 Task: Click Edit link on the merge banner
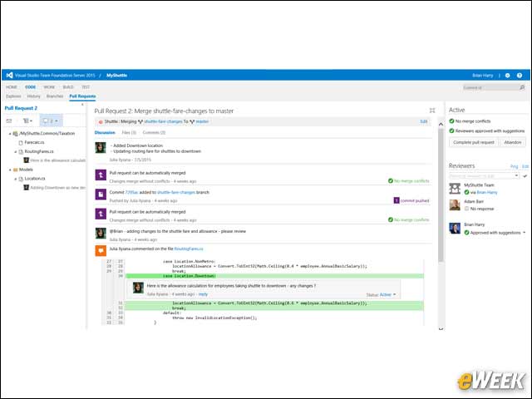pyautogui.click(x=424, y=121)
